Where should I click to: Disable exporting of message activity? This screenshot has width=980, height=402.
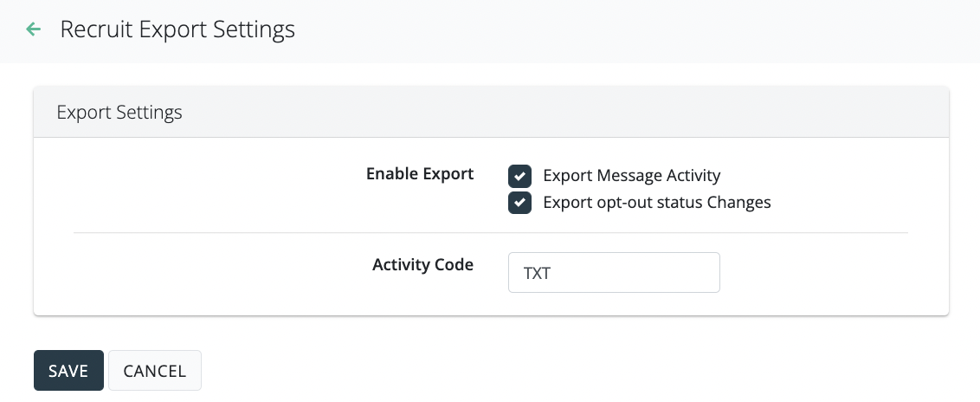tap(519, 176)
